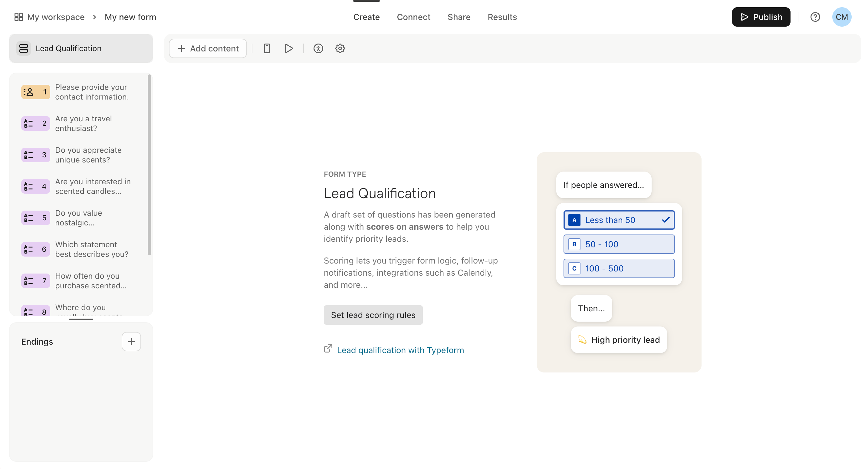
Task: Click the panel resize handle below questions
Action: point(81,319)
